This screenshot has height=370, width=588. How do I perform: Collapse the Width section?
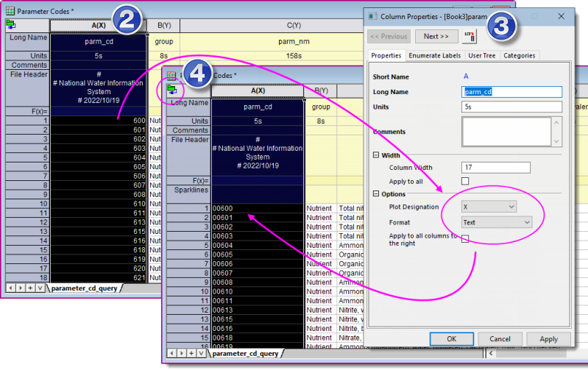pos(376,154)
